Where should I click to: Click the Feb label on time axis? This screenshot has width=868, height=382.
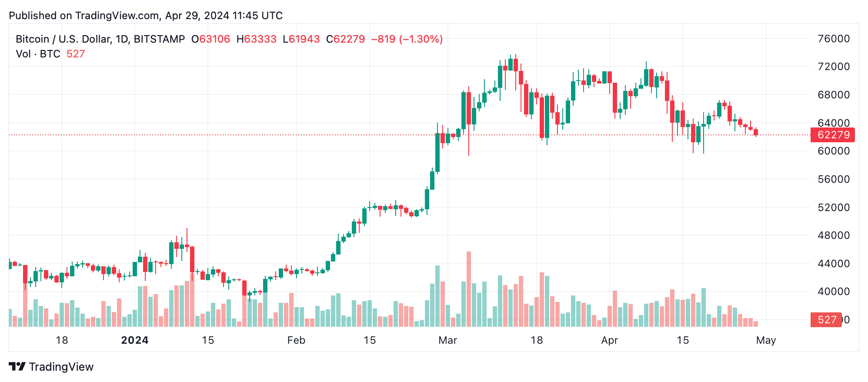[x=296, y=340]
